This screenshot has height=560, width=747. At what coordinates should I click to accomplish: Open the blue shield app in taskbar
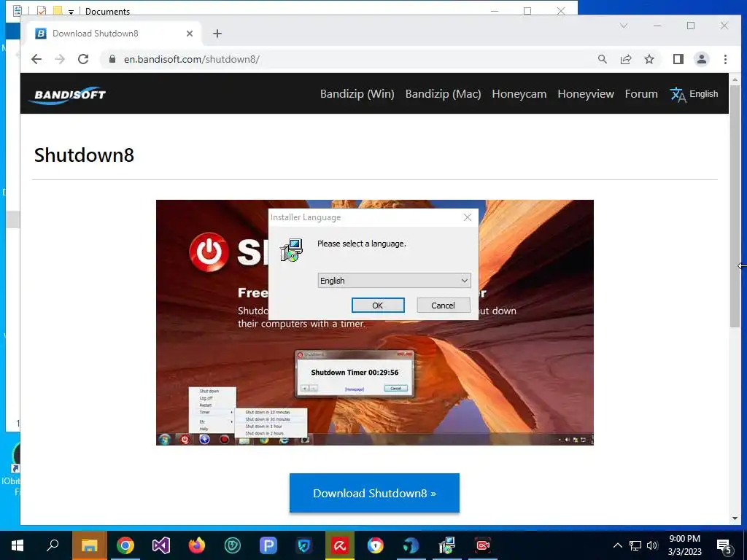(x=304, y=545)
